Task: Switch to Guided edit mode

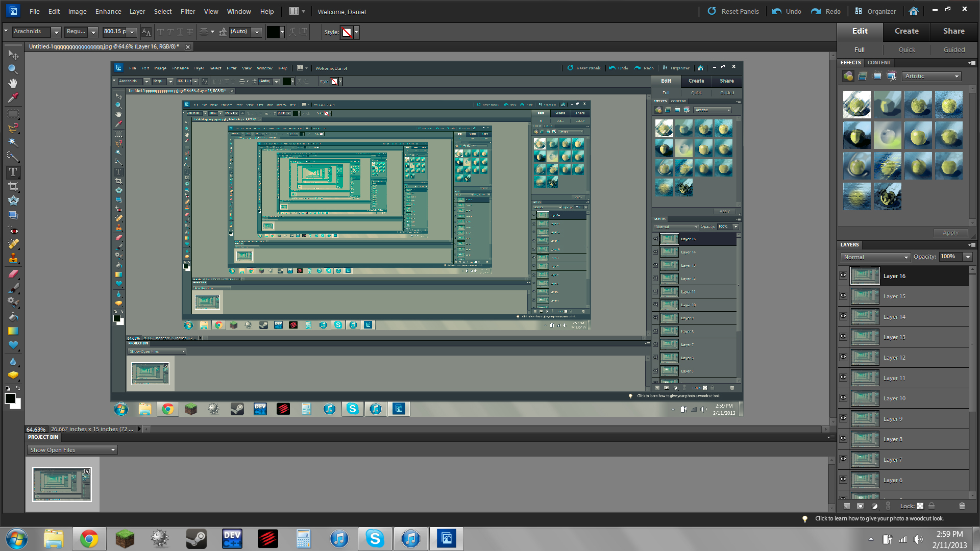Action: [954, 49]
